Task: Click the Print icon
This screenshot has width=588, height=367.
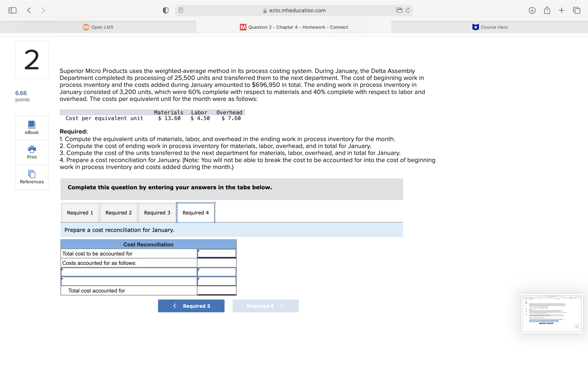Action: [x=32, y=153]
